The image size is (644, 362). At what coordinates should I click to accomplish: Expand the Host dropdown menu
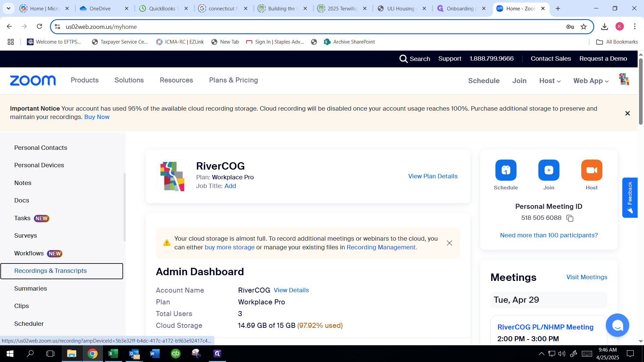(550, 81)
